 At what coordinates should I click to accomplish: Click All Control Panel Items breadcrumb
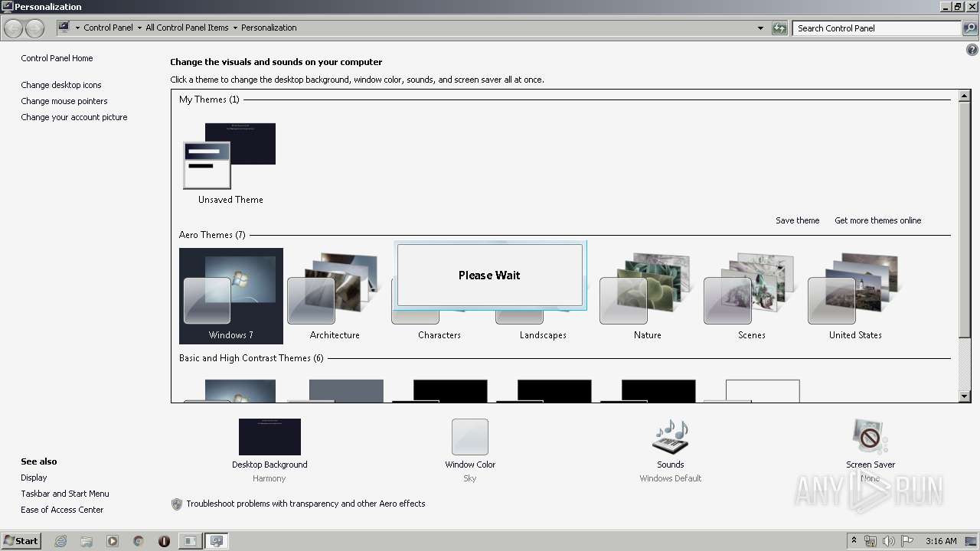coord(187,28)
